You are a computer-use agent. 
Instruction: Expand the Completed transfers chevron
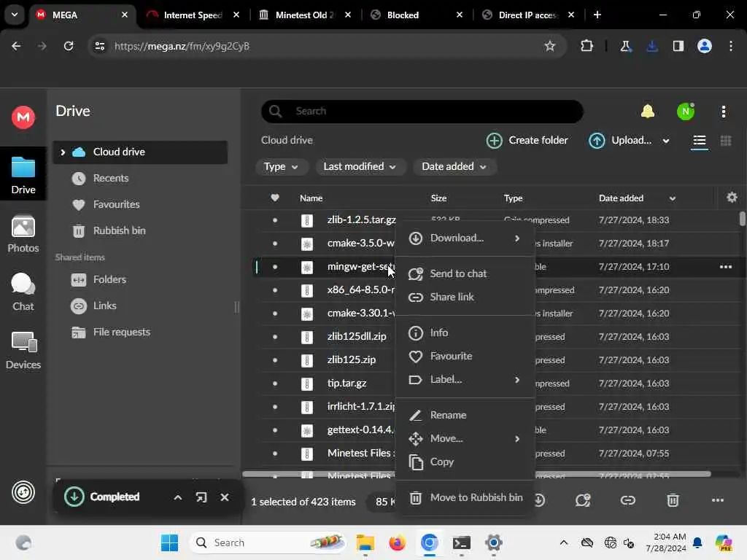178,497
